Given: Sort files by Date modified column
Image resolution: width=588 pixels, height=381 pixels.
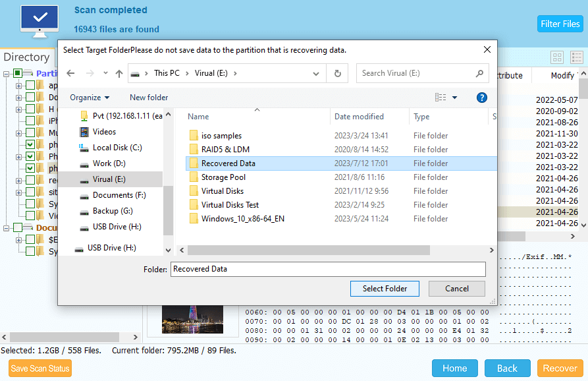Looking at the screenshot, I should [359, 117].
